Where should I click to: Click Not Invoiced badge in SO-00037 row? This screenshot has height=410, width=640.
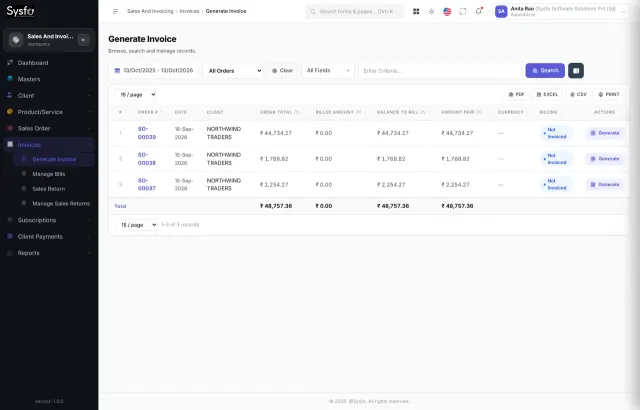(556, 184)
